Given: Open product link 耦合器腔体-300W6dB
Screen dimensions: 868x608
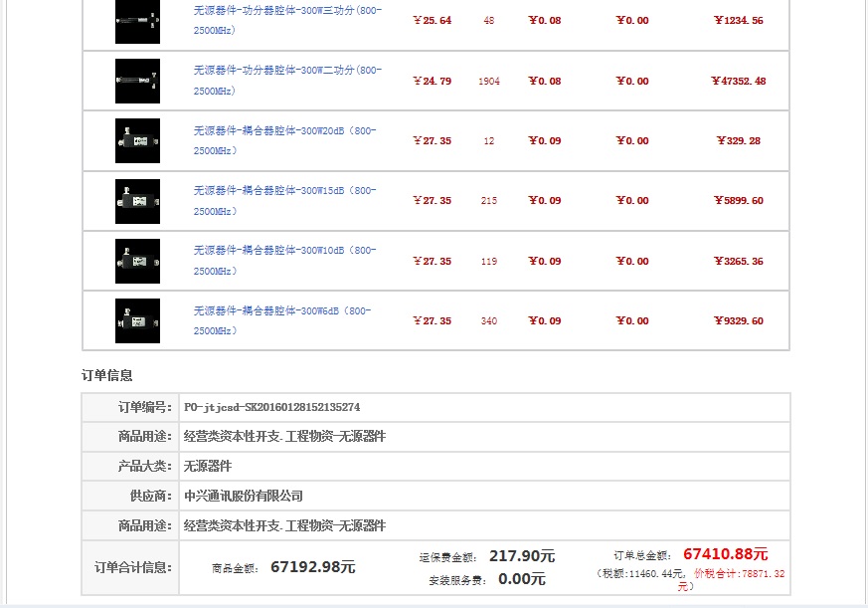Looking at the screenshot, I should pyautogui.click(x=282, y=320).
